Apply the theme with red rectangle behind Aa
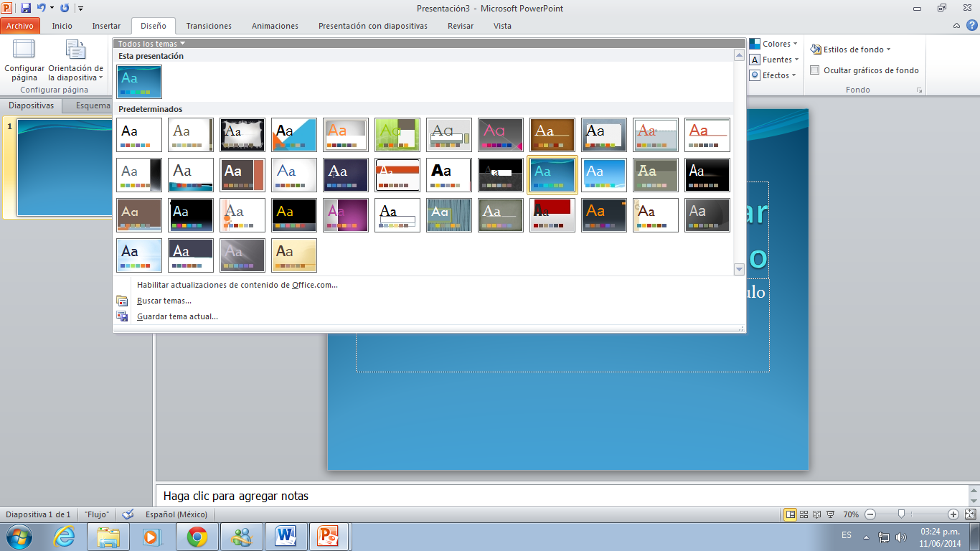This screenshot has width=980, height=551. point(552,215)
